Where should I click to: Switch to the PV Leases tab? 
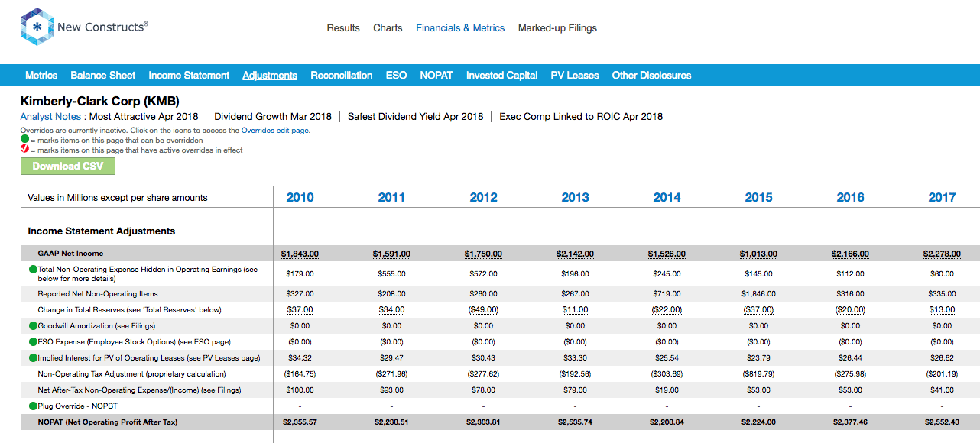click(x=575, y=75)
